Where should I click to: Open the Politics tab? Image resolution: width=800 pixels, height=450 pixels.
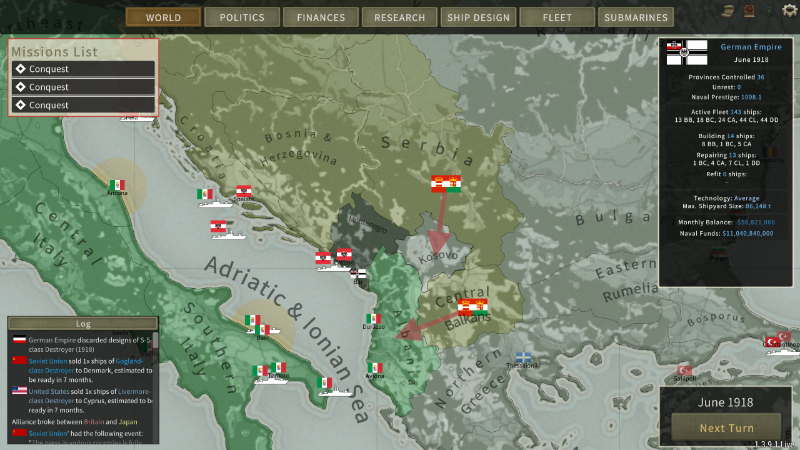242,17
